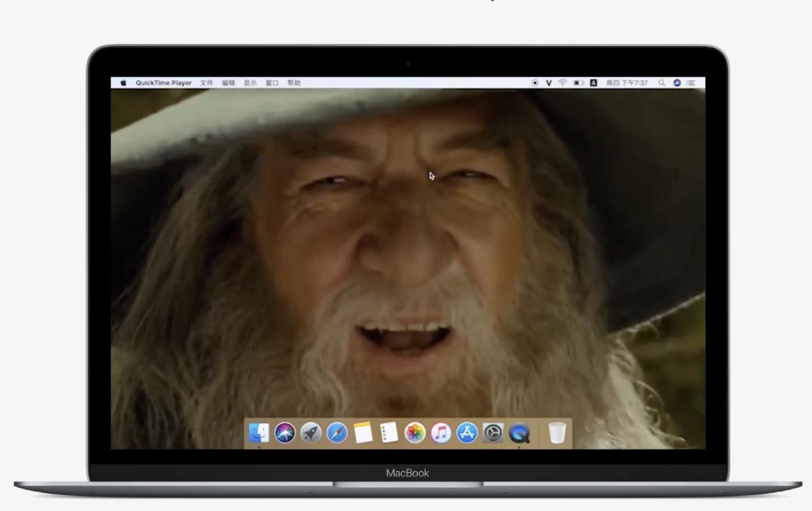Launch Photos app from the dock
Image resolution: width=812 pixels, height=511 pixels.
tap(415, 434)
